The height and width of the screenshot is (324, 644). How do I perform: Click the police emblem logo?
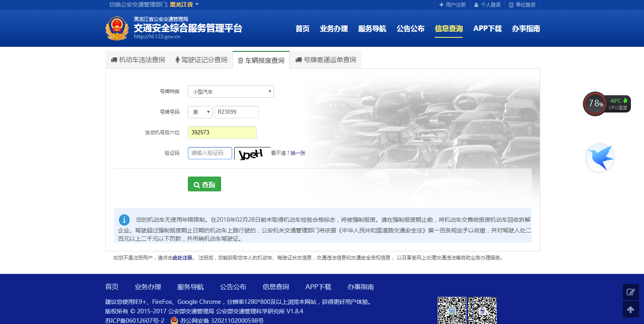pyautogui.click(x=117, y=28)
